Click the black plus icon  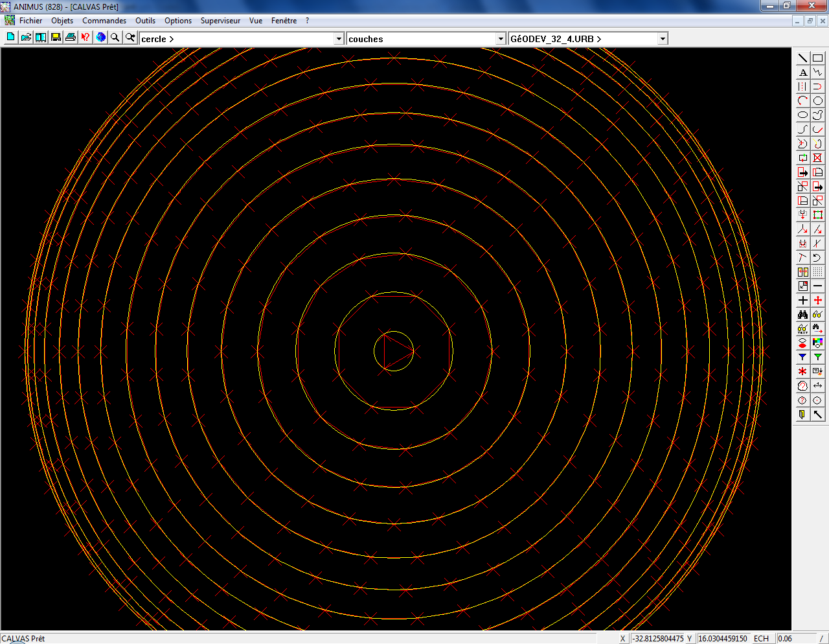(803, 301)
